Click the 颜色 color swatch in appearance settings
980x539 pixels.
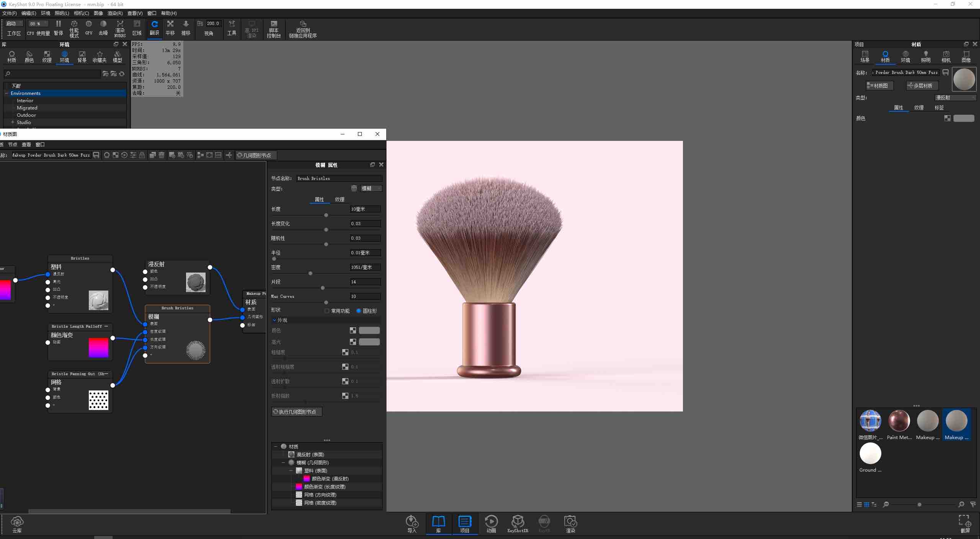[369, 330]
